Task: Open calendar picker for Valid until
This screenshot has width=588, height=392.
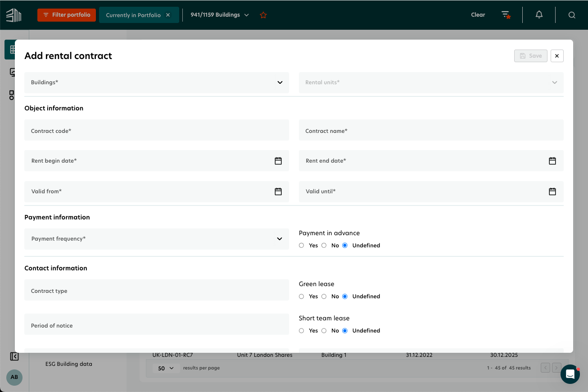Action: pyautogui.click(x=552, y=191)
